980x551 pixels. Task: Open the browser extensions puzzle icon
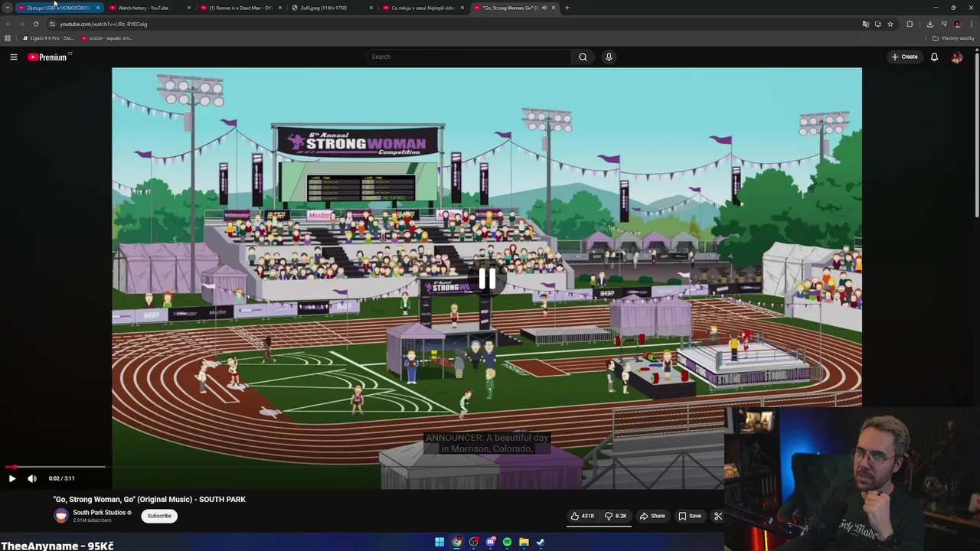(910, 24)
